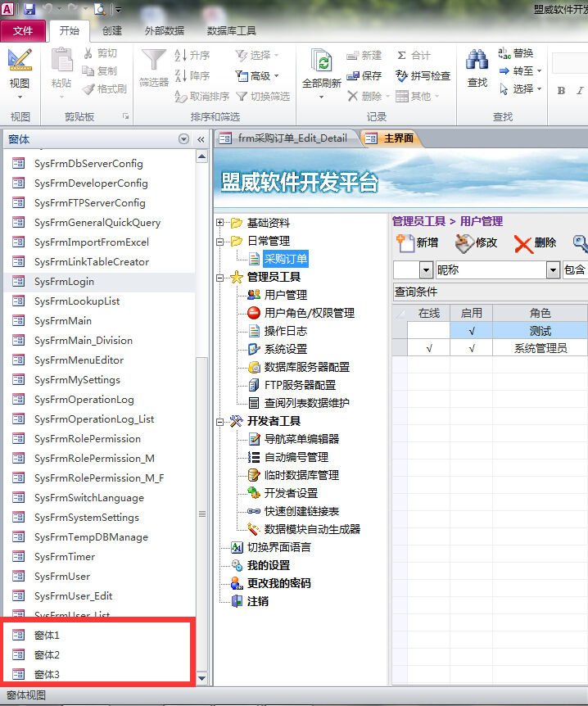The width and height of the screenshot is (588, 706).
Task: Sort descending with 降序 button
Action: click(x=192, y=75)
